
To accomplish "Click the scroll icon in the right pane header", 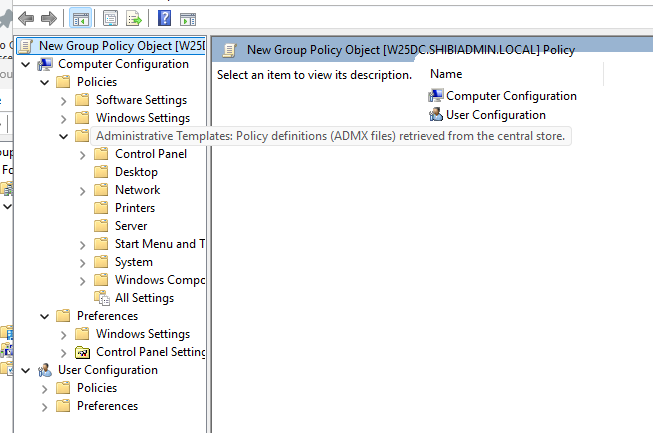I will pos(229,50).
